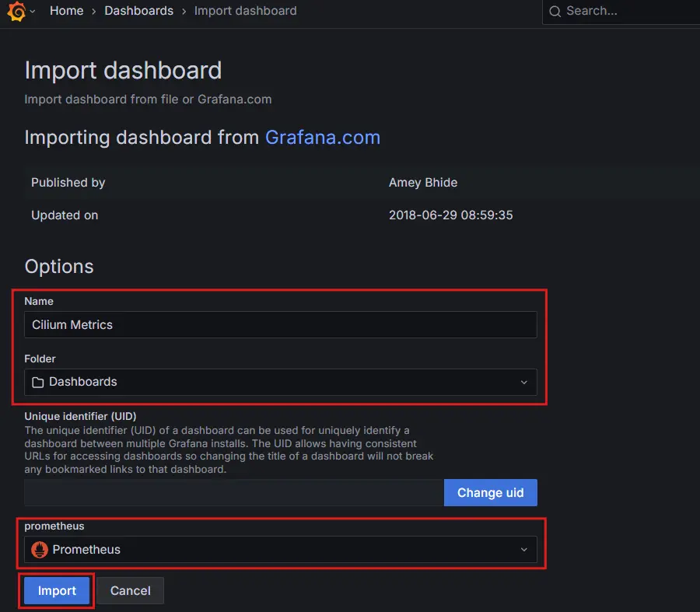The image size is (700, 612).
Task: Click the Import dashboard page title
Action: 123,71
